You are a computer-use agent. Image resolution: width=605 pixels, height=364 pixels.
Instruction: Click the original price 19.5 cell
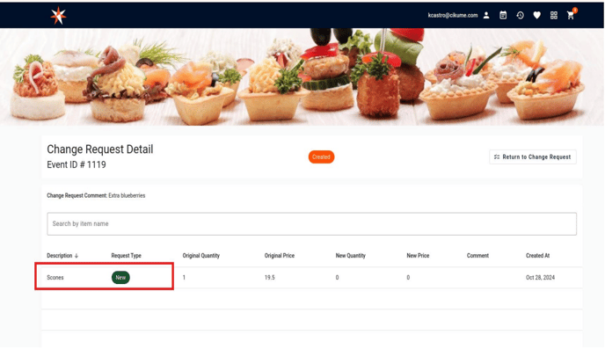270,278
